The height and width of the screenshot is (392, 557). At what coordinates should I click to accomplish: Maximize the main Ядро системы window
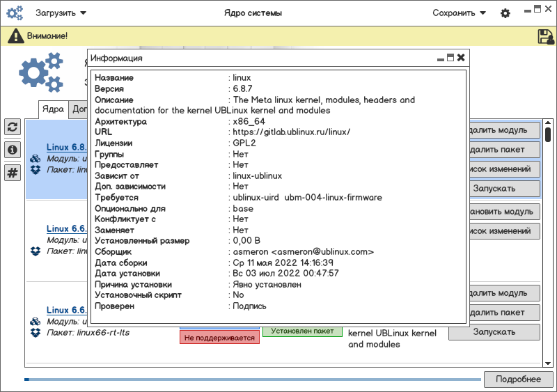[x=538, y=9]
